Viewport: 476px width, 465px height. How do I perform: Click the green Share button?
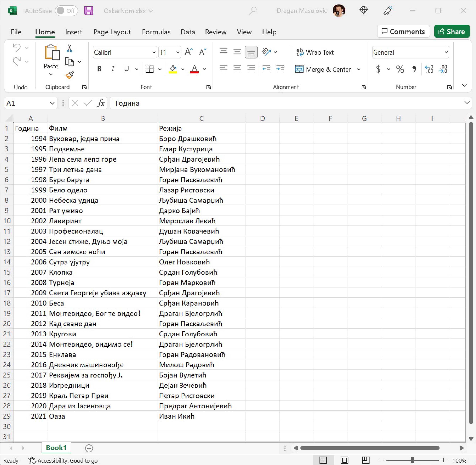click(x=452, y=32)
